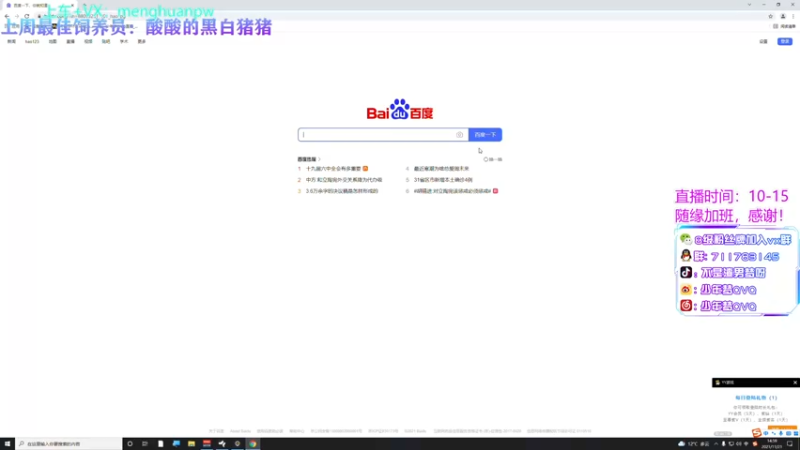Open the Windows Start menu
Image resolution: width=800 pixels, height=450 pixels.
pyautogui.click(x=7, y=444)
